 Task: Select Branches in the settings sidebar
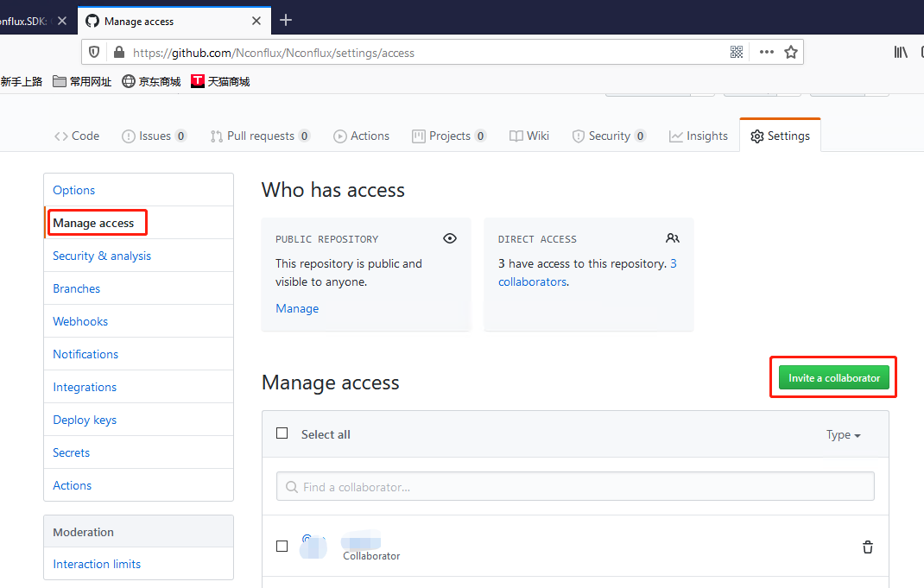[76, 288]
